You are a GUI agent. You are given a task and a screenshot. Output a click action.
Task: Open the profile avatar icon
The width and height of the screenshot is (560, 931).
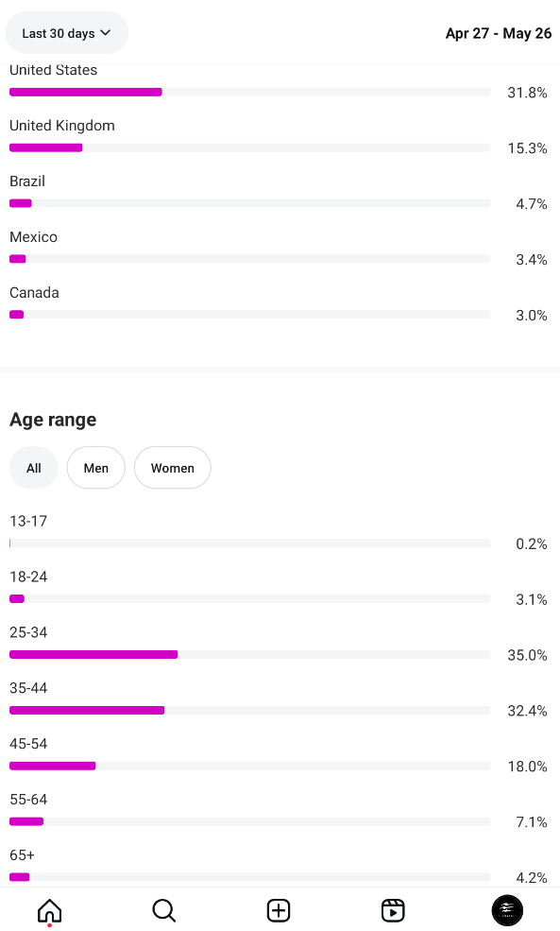[x=507, y=910]
